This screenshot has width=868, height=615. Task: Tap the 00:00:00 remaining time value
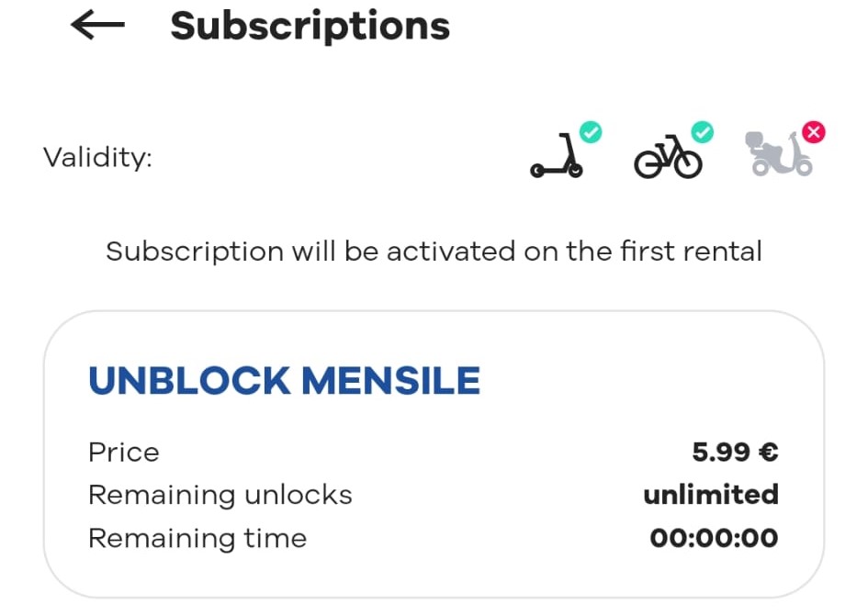click(x=714, y=538)
